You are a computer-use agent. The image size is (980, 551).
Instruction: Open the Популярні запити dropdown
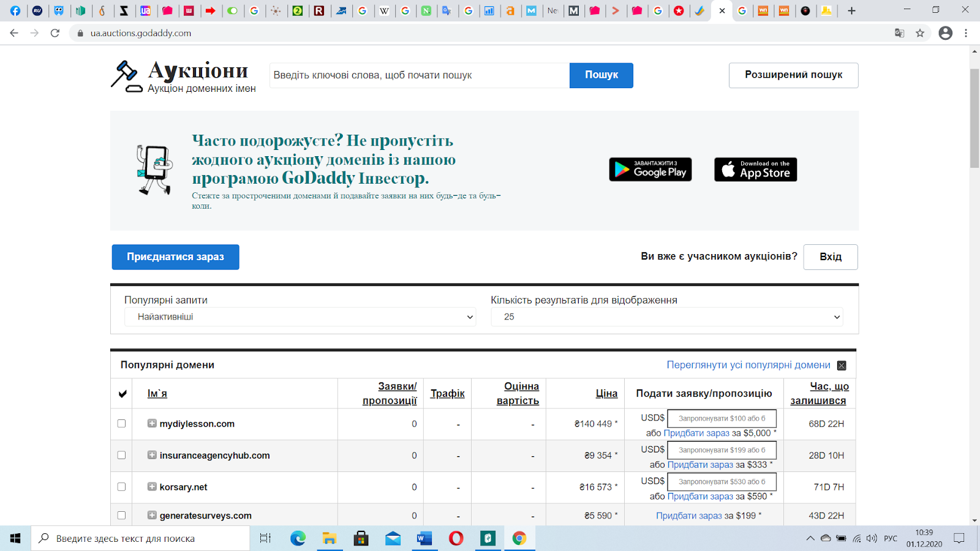pyautogui.click(x=300, y=317)
